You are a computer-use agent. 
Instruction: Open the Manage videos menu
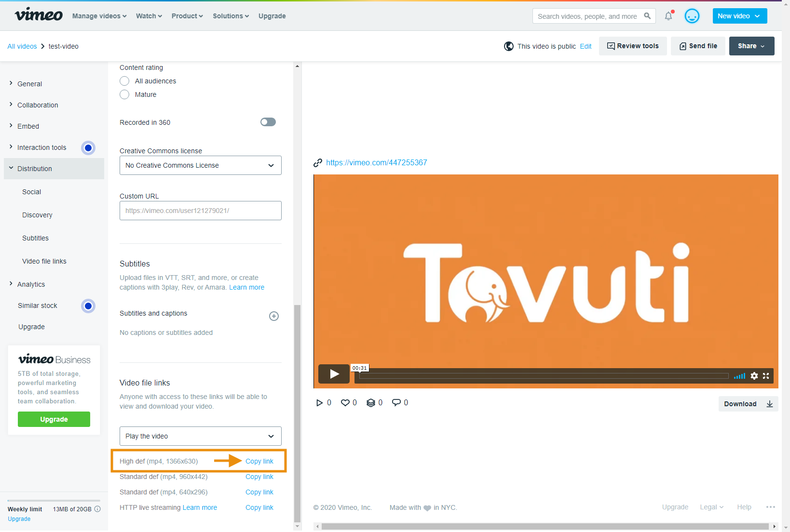(99, 16)
